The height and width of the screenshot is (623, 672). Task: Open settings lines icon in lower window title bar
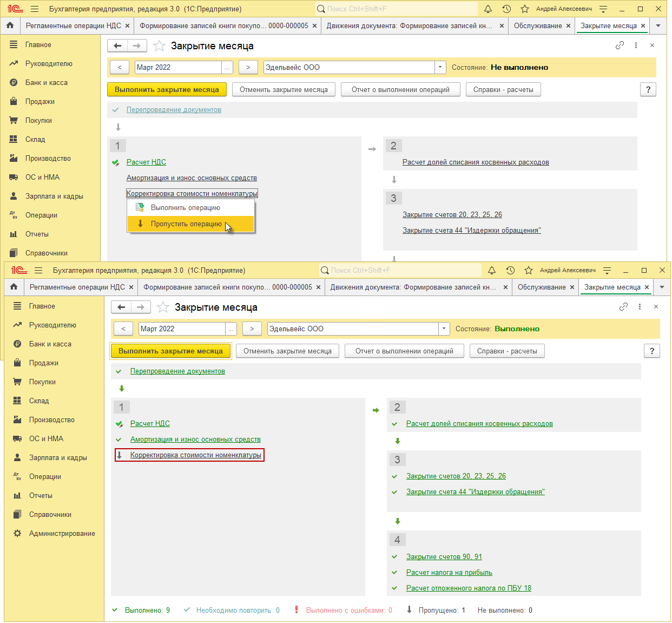click(607, 270)
